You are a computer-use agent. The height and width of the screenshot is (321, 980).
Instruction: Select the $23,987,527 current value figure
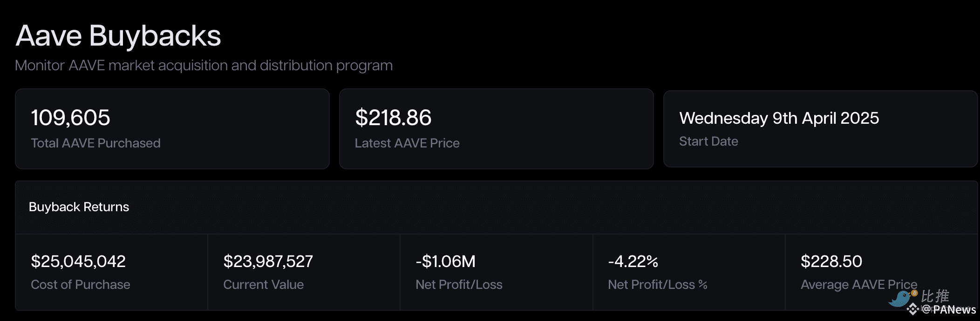[x=268, y=261]
